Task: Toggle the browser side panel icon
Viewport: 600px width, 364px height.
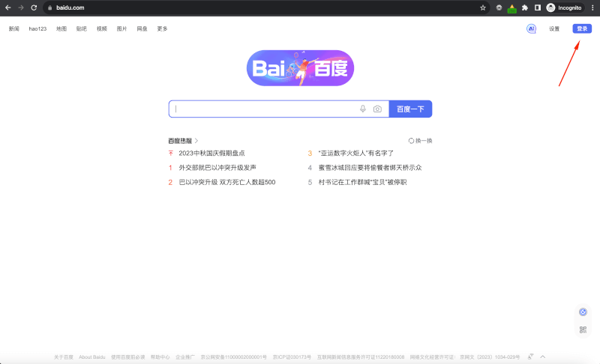Action: click(538, 7)
